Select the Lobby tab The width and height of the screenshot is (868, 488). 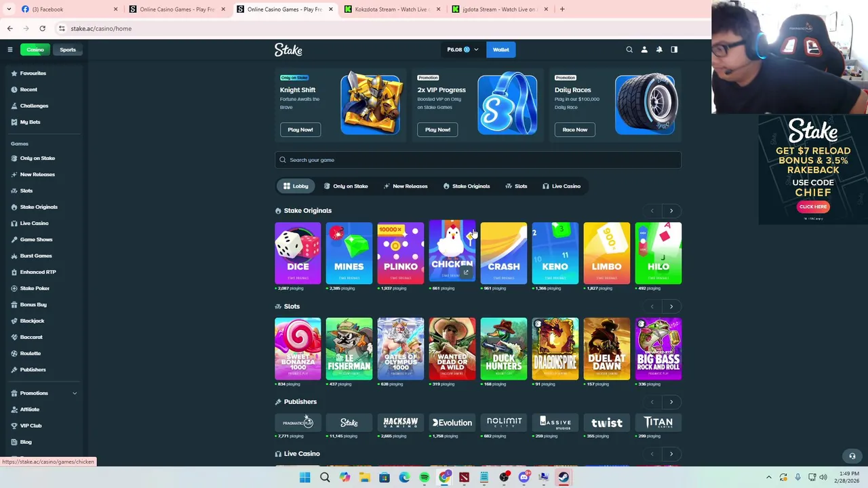point(296,186)
